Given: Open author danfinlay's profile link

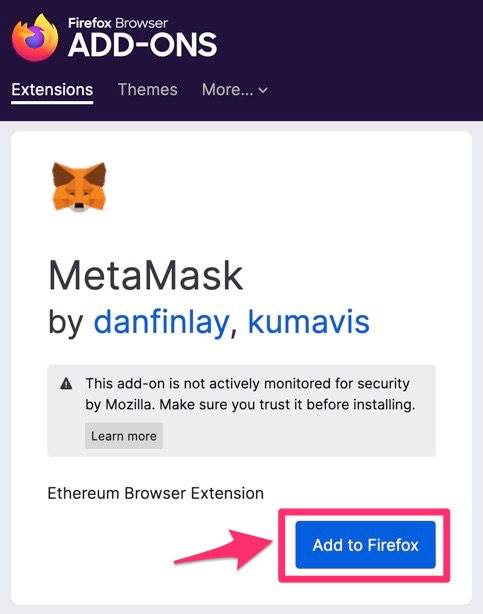Looking at the screenshot, I should (x=161, y=322).
